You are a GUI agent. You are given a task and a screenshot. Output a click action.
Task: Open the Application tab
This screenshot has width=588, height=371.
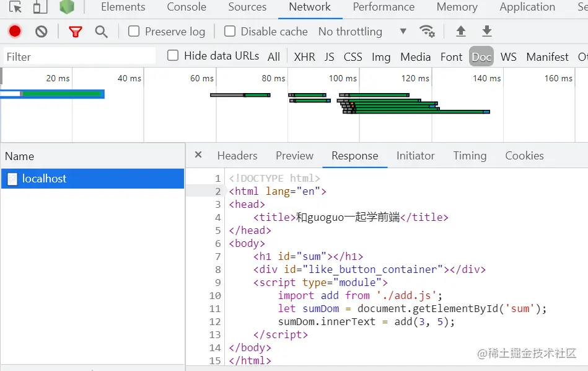point(527,7)
